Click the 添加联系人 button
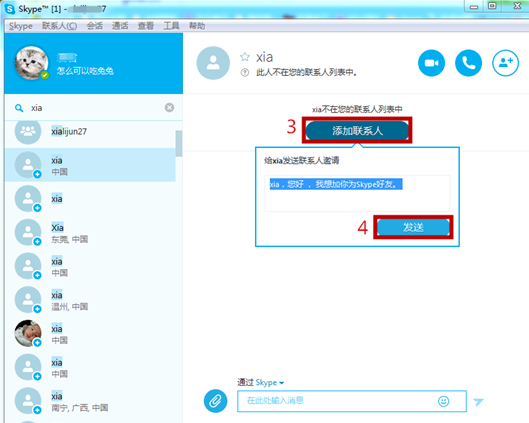529x423 pixels. point(357,131)
